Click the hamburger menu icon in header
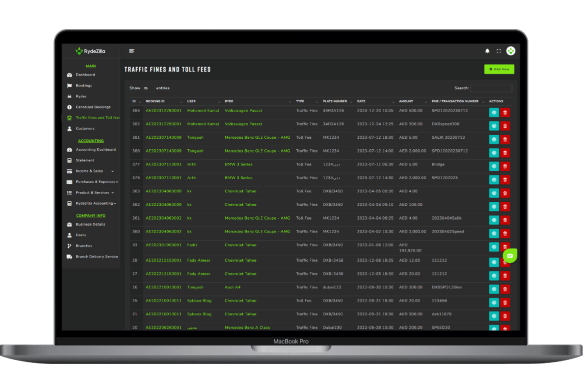The height and width of the screenshot is (392, 588). click(x=132, y=51)
